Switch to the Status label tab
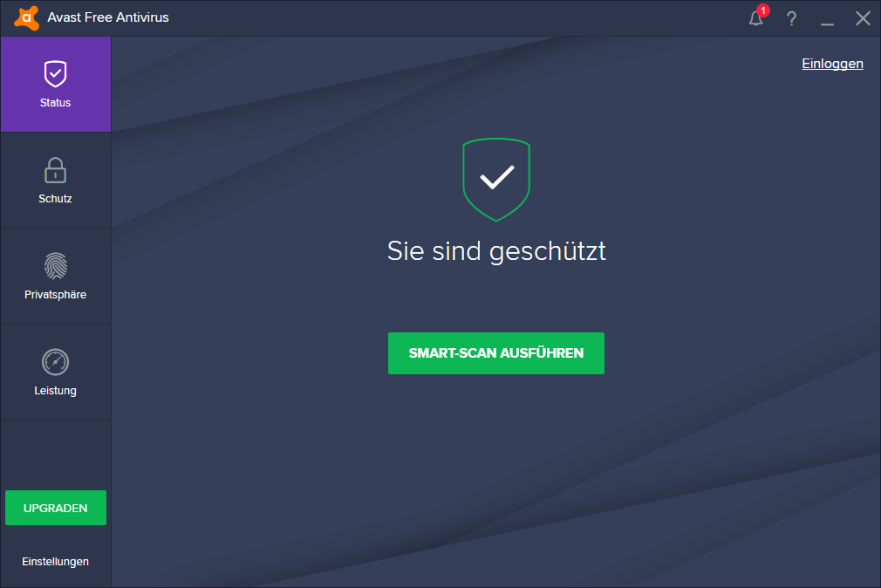 [55, 103]
